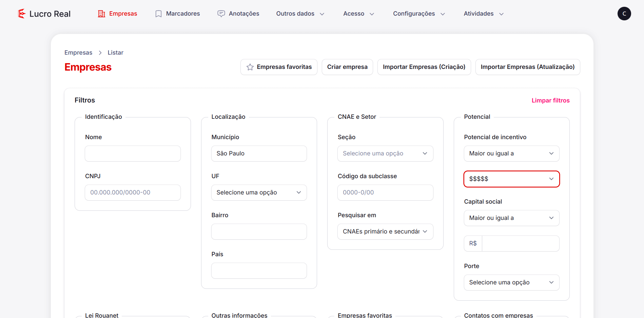Open the Acesso menu
Viewport: 644px width, 318px height.
pyautogui.click(x=358, y=14)
